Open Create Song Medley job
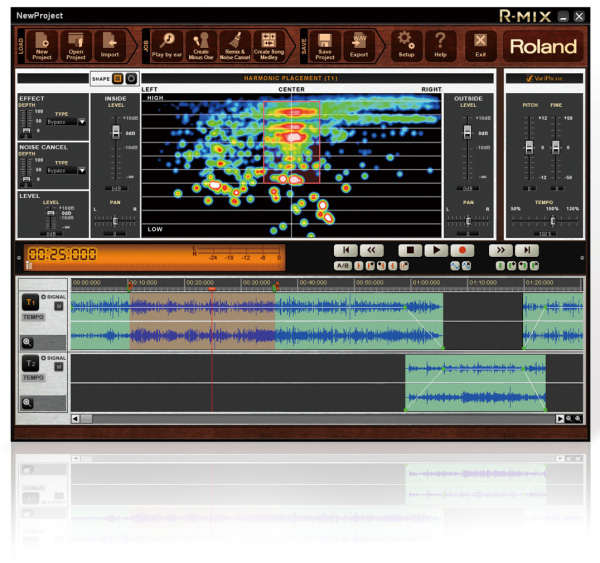Viewport: 600px width, 563px height. pyautogui.click(x=269, y=46)
